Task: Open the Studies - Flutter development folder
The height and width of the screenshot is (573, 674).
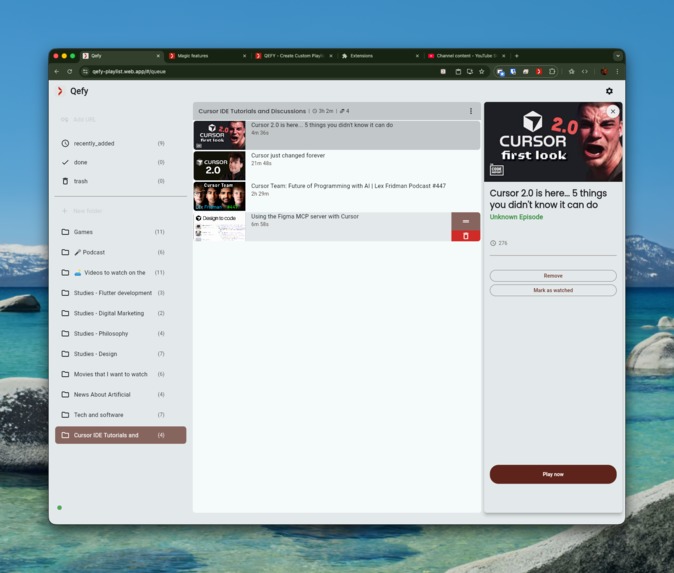Action: click(x=120, y=293)
